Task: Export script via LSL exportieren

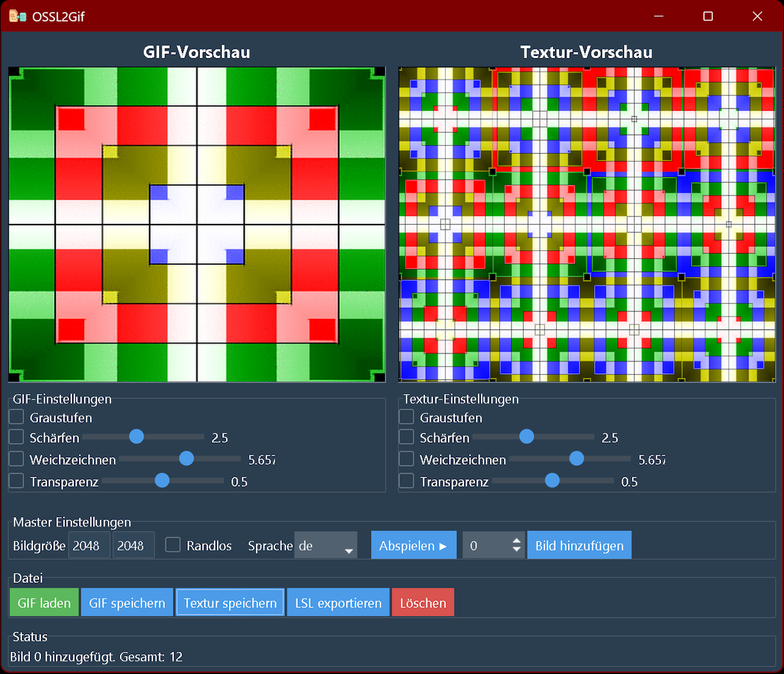Action: [338, 602]
